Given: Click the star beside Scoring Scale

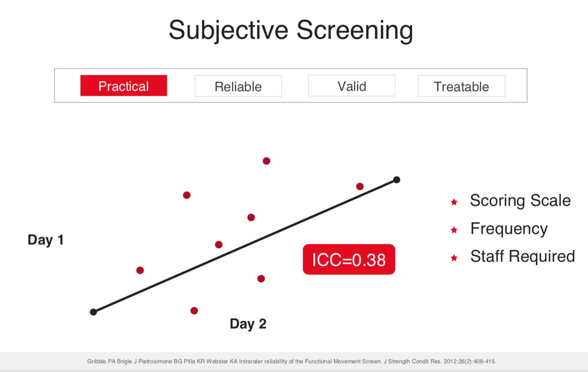Looking at the screenshot, I should (454, 202).
